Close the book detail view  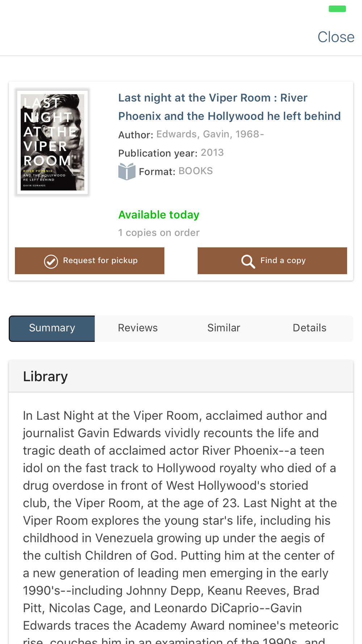[x=336, y=37]
